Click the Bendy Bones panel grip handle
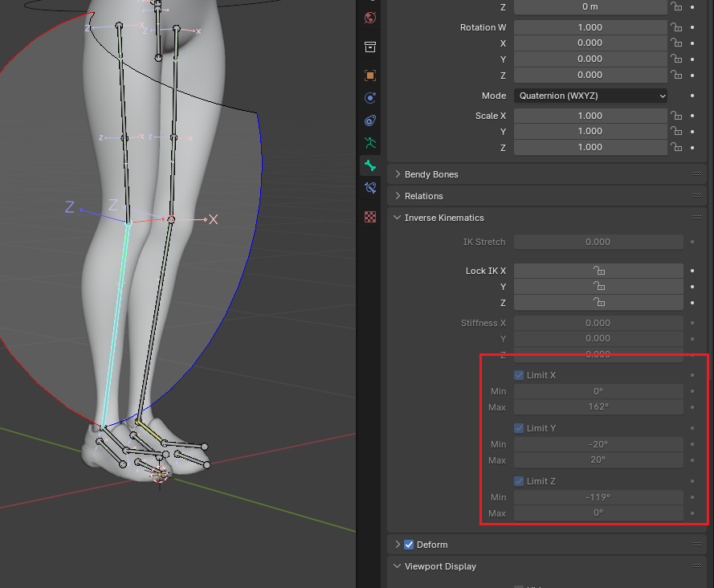This screenshot has width=714, height=588. (696, 174)
